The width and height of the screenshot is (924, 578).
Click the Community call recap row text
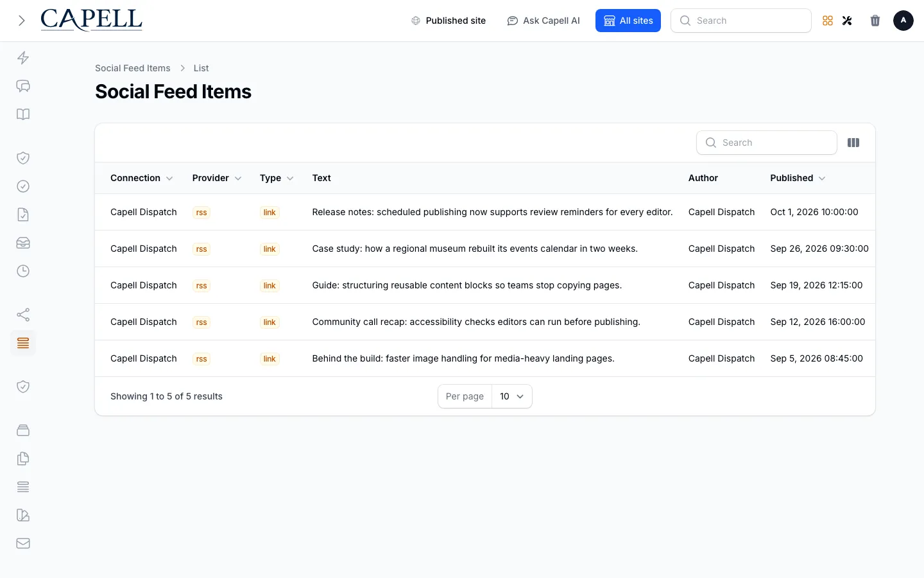476,322
